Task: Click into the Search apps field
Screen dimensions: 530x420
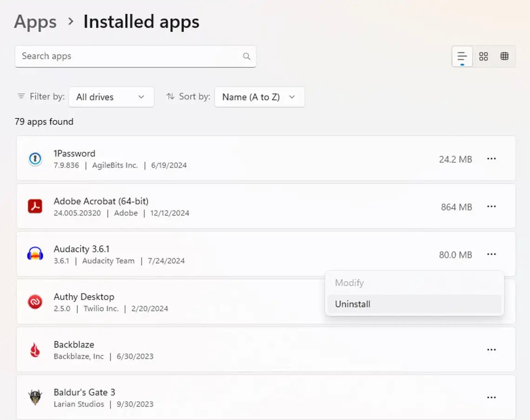Action: tap(128, 56)
